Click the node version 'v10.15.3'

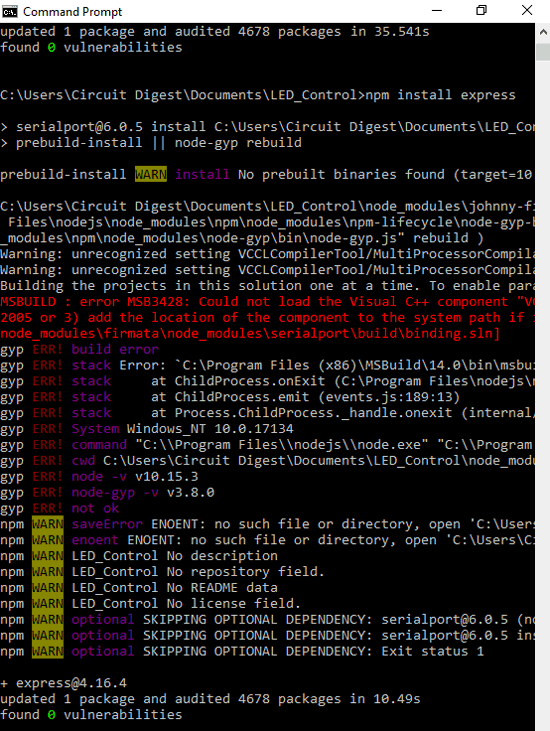(166, 476)
